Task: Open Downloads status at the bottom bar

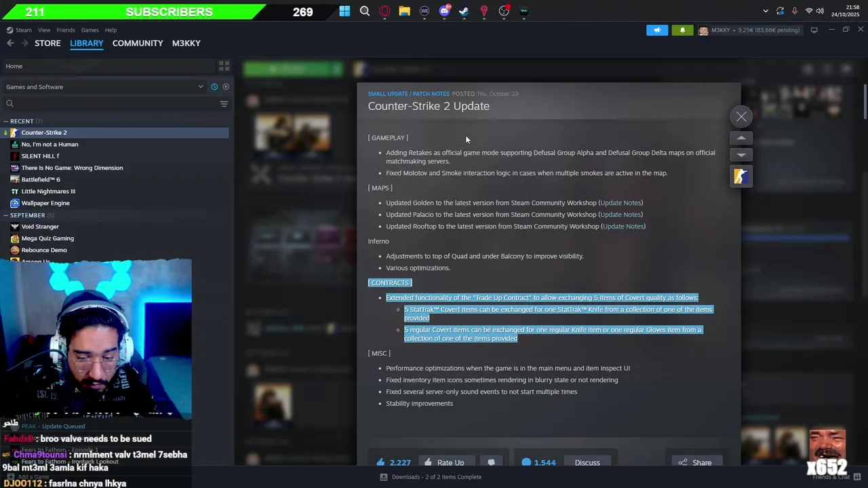Action: click(431, 476)
